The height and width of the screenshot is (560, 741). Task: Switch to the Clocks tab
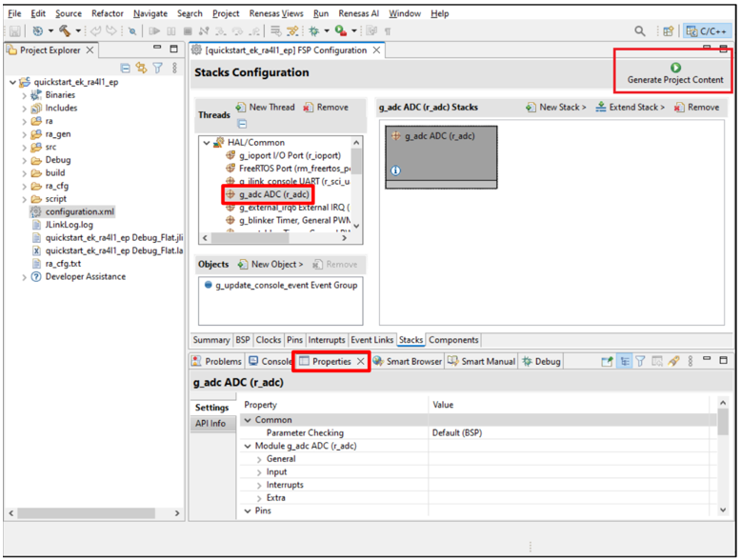pos(269,340)
